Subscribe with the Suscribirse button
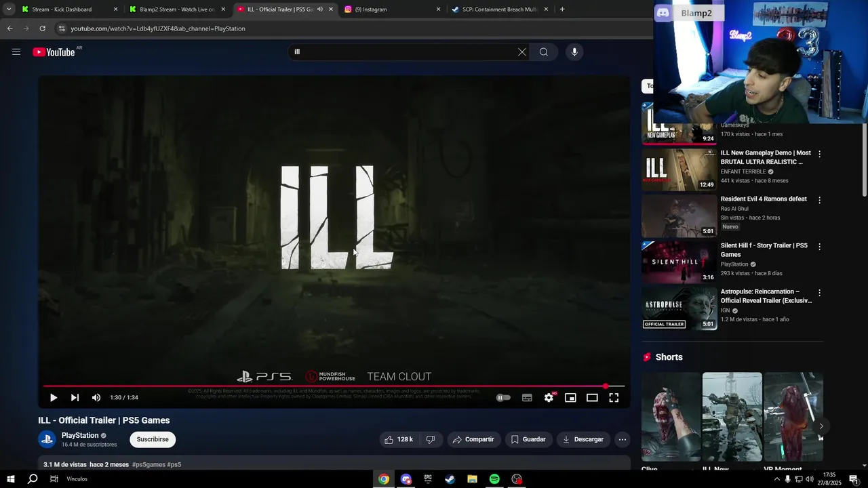This screenshot has width=868, height=488. (x=153, y=439)
